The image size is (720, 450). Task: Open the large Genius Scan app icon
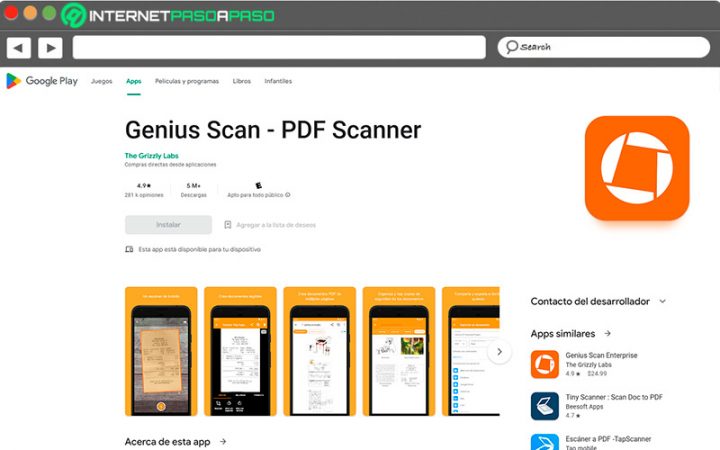pos(637,168)
